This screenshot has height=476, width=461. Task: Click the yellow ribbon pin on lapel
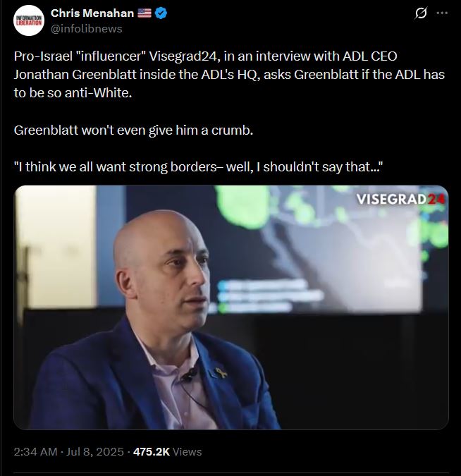click(x=221, y=372)
